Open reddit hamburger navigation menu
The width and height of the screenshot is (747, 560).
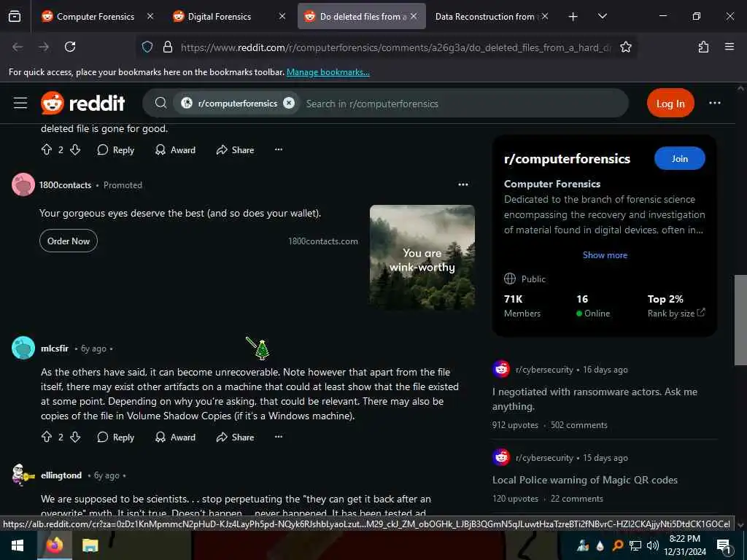[20, 103]
